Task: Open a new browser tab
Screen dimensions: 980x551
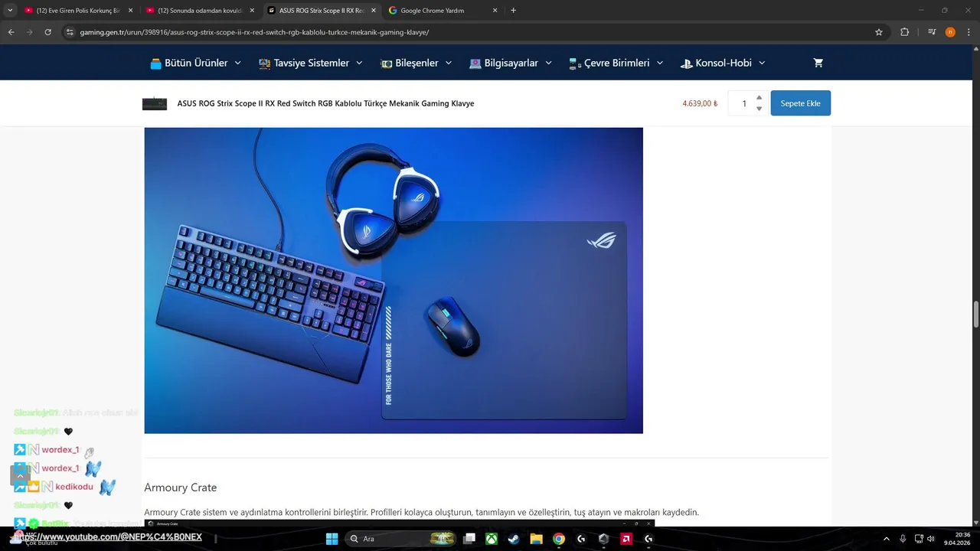Action: point(513,11)
